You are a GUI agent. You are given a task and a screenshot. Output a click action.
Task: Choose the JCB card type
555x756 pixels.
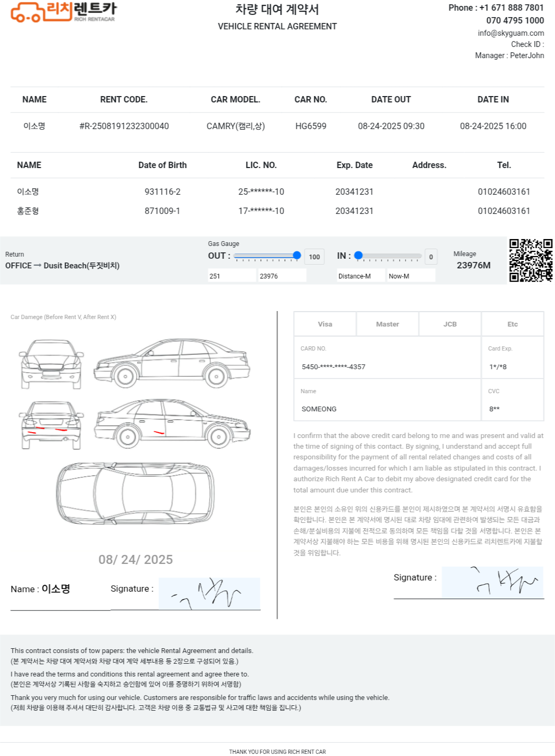coord(450,324)
